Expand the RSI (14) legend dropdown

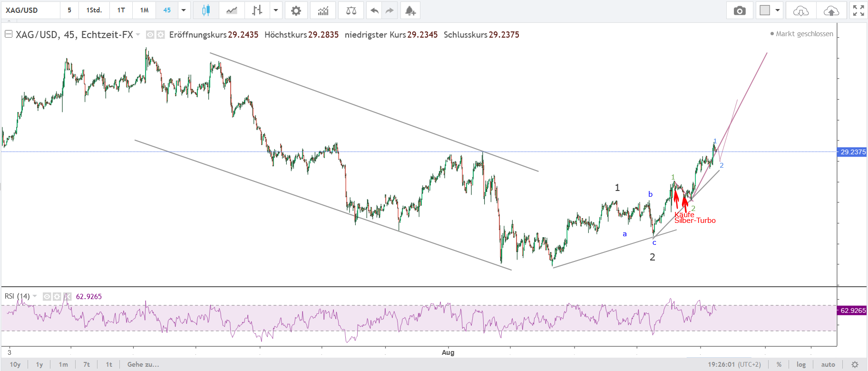pyautogui.click(x=35, y=297)
